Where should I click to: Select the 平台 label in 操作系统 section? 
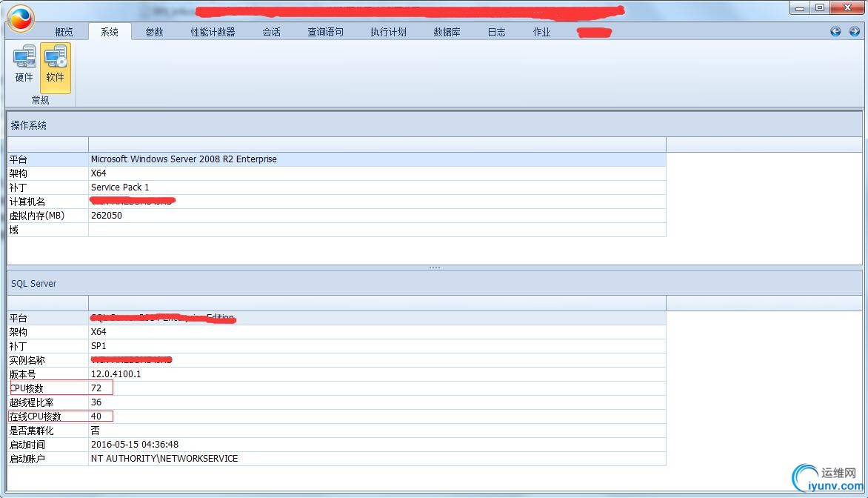(19, 159)
